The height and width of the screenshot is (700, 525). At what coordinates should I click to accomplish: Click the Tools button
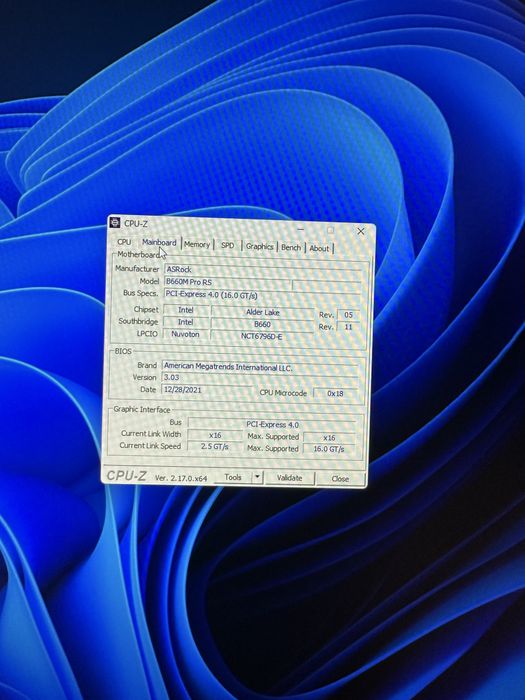233,477
